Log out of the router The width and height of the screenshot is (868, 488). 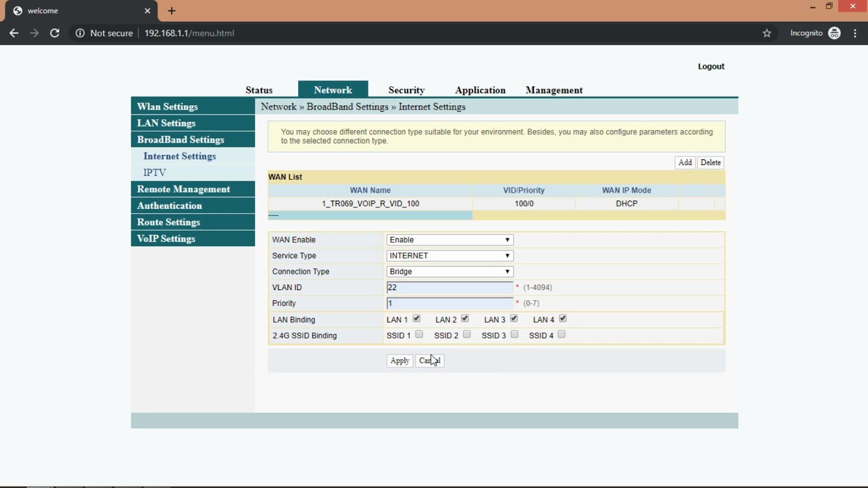pyautogui.click(x=711, y=66)
